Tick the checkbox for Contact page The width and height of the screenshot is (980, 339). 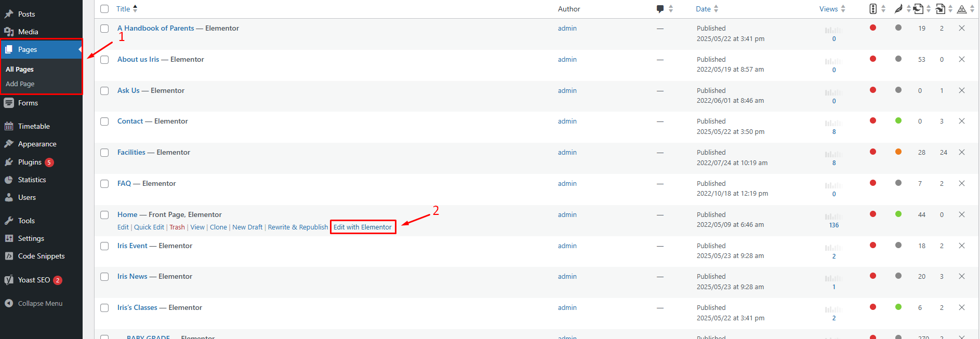[104, 121]
